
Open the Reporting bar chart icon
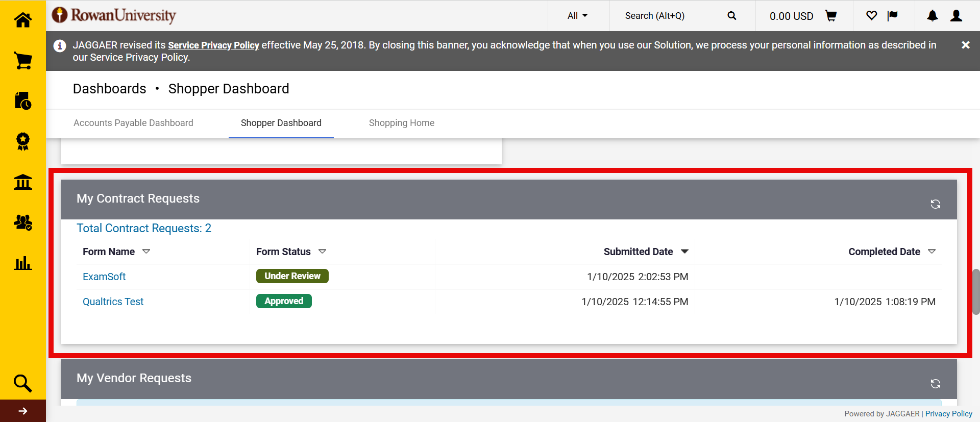(22, 263)
